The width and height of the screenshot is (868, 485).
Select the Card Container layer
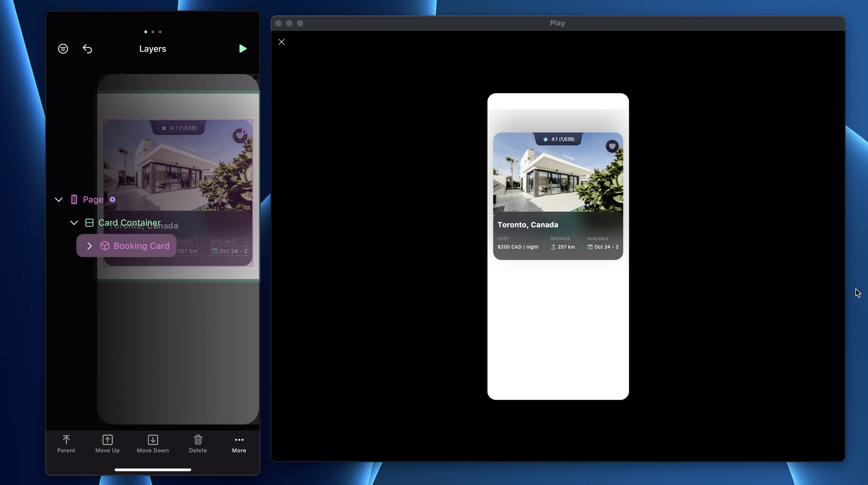(129, 223)
